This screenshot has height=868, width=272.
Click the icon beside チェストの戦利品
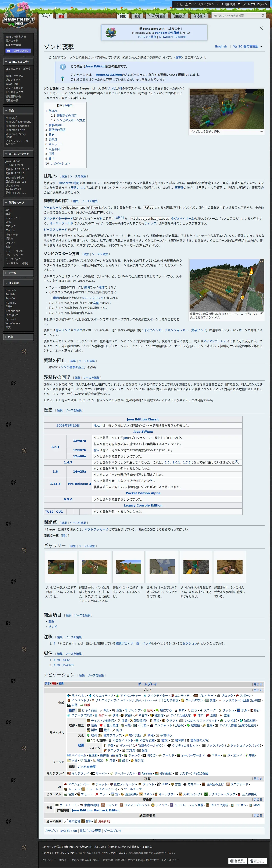(x=88, y=720)
